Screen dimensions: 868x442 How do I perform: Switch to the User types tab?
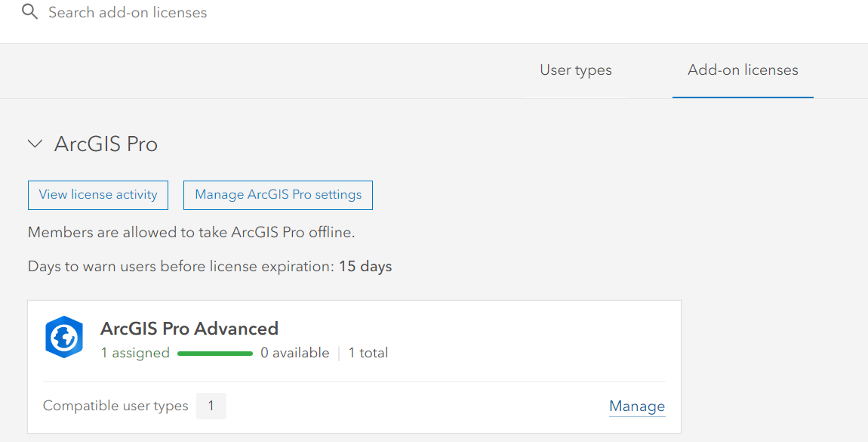pos(575,70)
